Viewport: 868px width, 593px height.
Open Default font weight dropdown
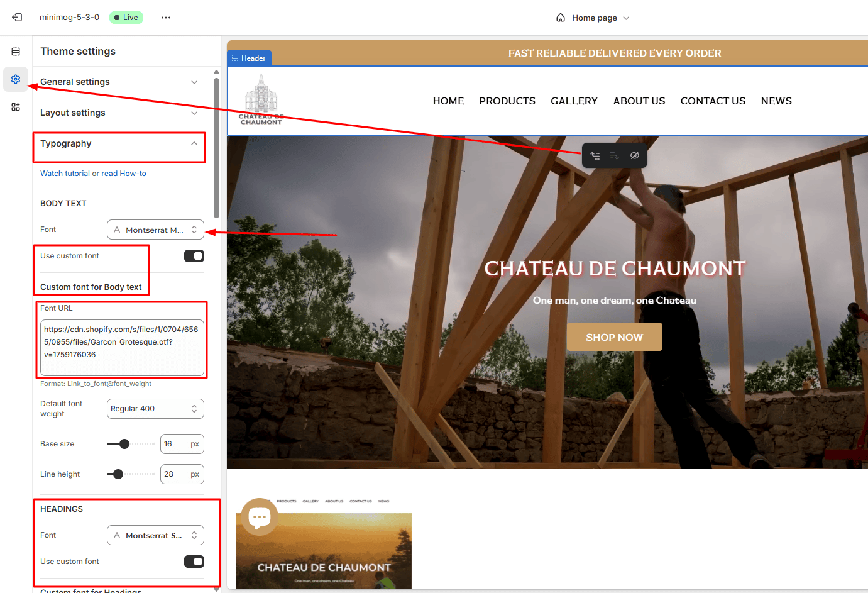[155, 409]
